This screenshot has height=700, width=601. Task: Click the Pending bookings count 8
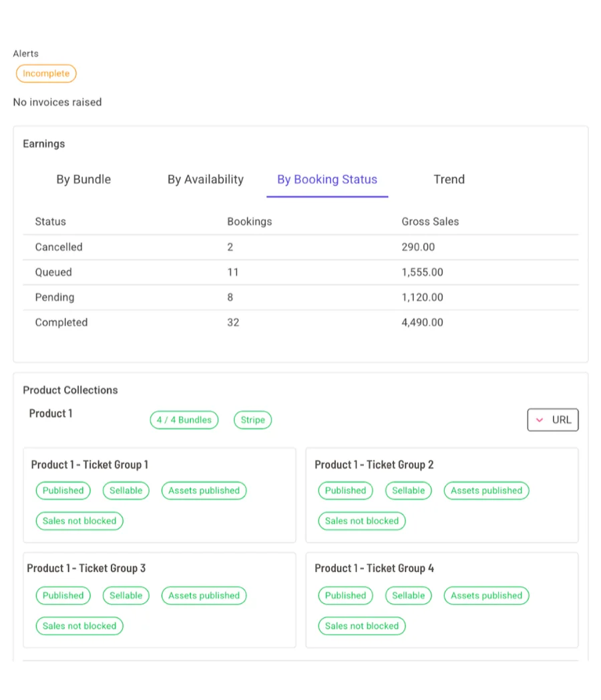click(x=230, y=298)
